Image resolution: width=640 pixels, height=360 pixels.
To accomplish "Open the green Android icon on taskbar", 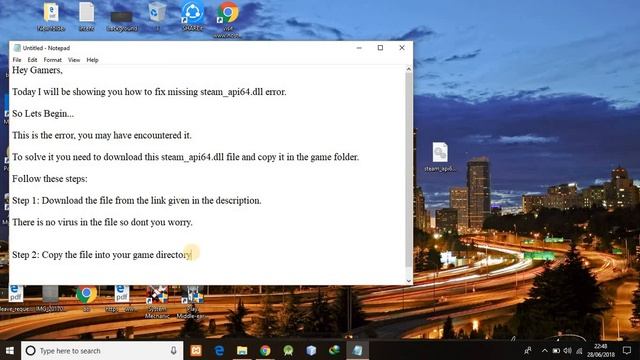I will [x=288, y=351].
